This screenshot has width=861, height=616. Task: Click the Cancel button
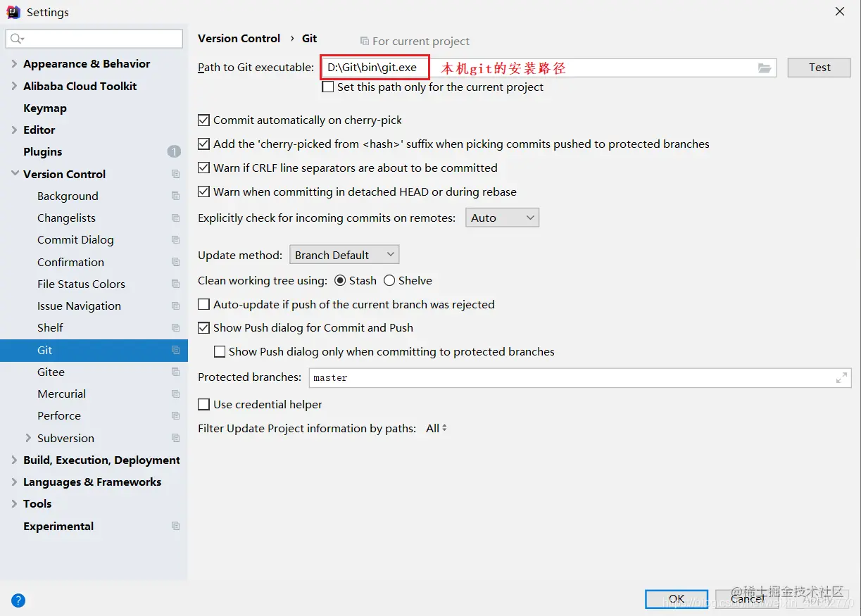[x=747, y=599]
